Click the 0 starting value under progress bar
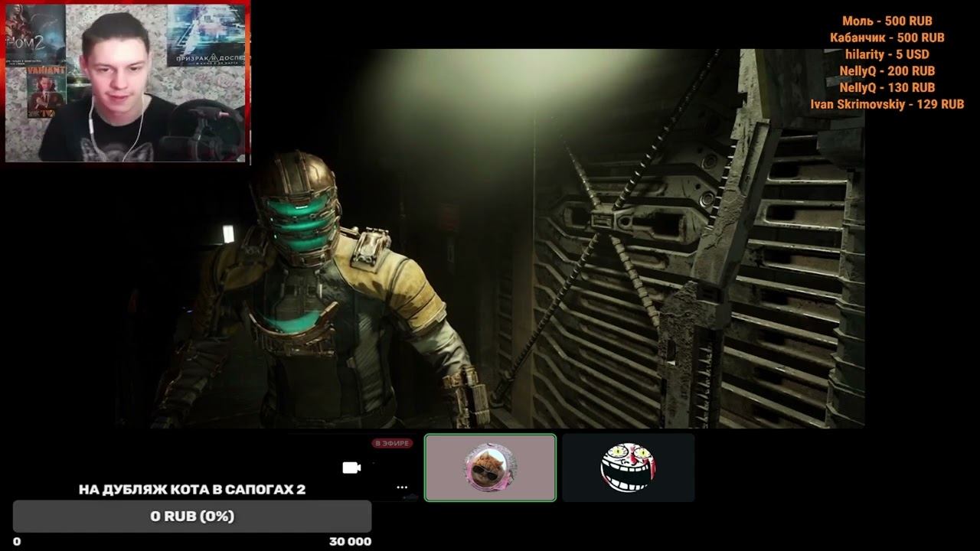The width and height of the screenshot is (980, 551). tap(17, 541)
